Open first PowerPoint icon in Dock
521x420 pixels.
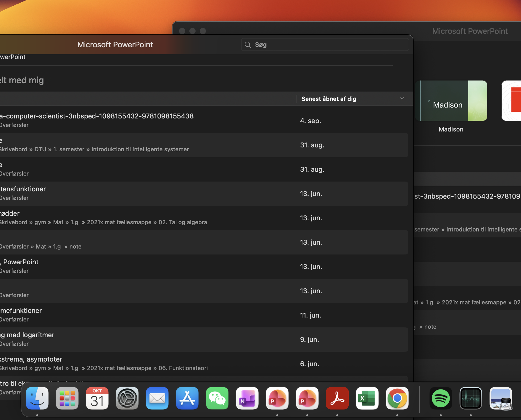pos(277,398)
